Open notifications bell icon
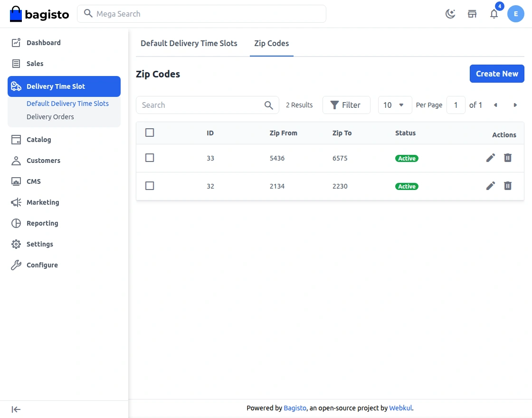The width and height of the screenshot is (532, 418). tap(494, 14)
